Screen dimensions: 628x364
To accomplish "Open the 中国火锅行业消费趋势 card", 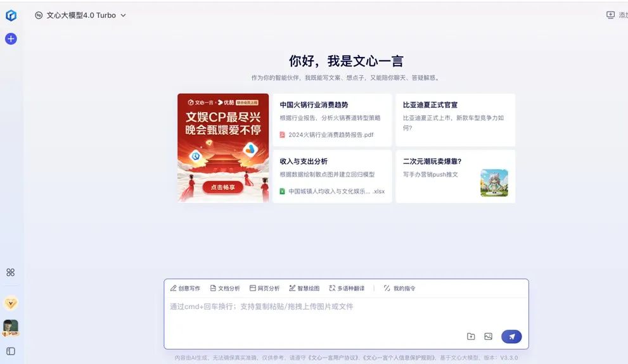I will click(x=332, y=120).
